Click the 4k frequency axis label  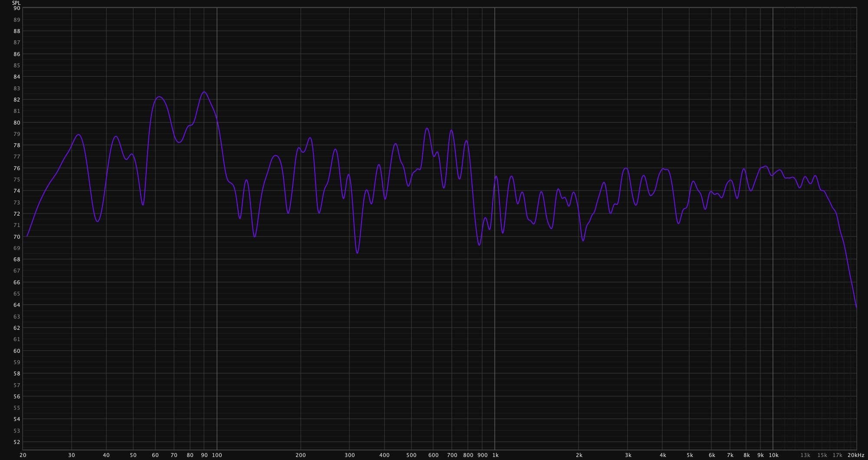(663, 455)
